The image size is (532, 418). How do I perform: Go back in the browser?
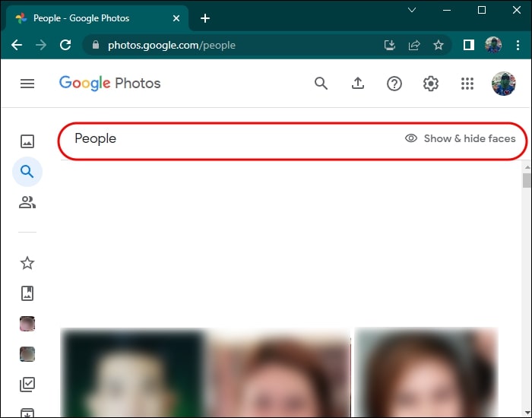click(17, 45)
